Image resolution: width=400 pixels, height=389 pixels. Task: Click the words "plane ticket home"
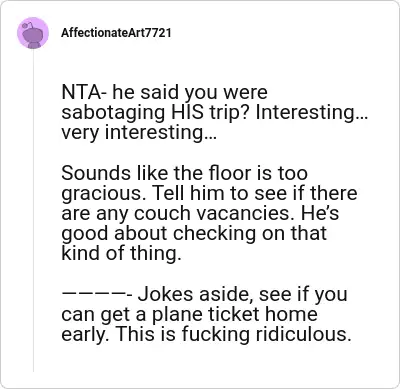click(234, 315)
